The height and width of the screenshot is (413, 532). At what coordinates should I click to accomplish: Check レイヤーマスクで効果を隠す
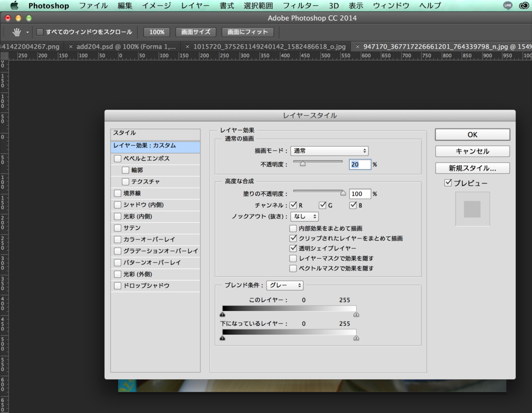pos(293,258)
